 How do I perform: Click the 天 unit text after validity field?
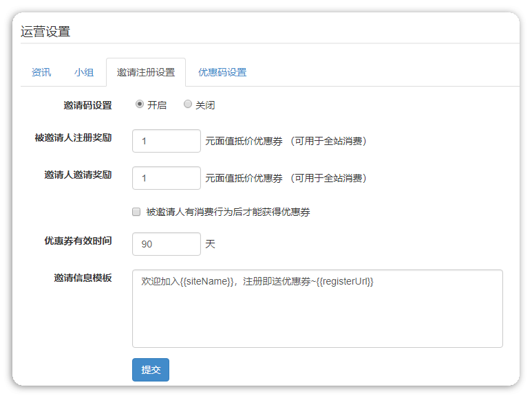point(210,244)
